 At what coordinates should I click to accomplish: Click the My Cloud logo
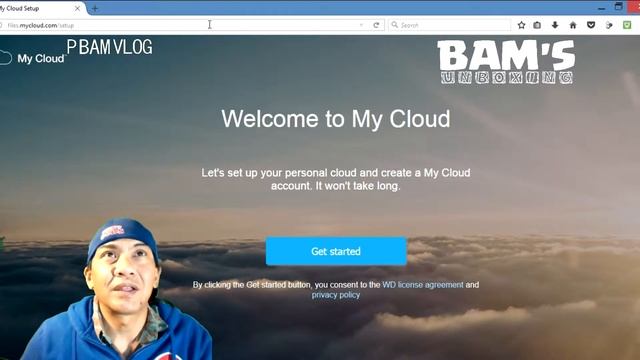pyautogui.click(x=33, y=58)
